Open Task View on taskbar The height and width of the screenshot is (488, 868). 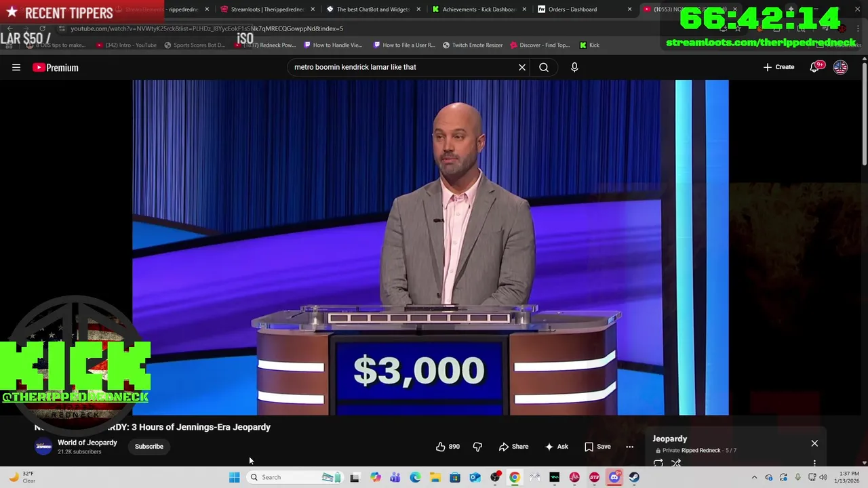tap(355, 477)
